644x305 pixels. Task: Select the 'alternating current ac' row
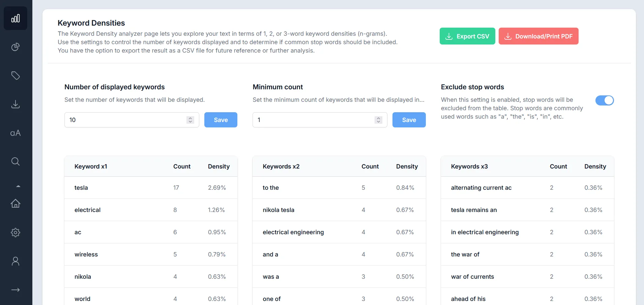[527, 188]
